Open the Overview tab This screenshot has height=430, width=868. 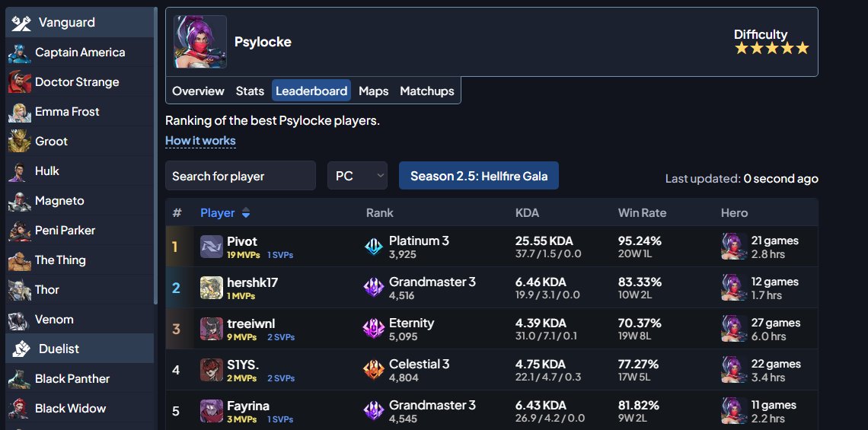198,91
